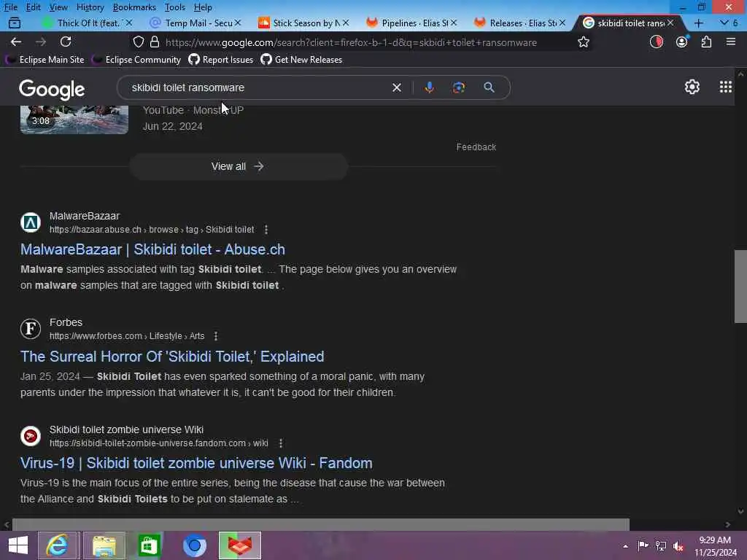Open the MalwareBazaar Skibidi toilet result
The width and height of the screenshot is (747, 560).
point(152,249)
